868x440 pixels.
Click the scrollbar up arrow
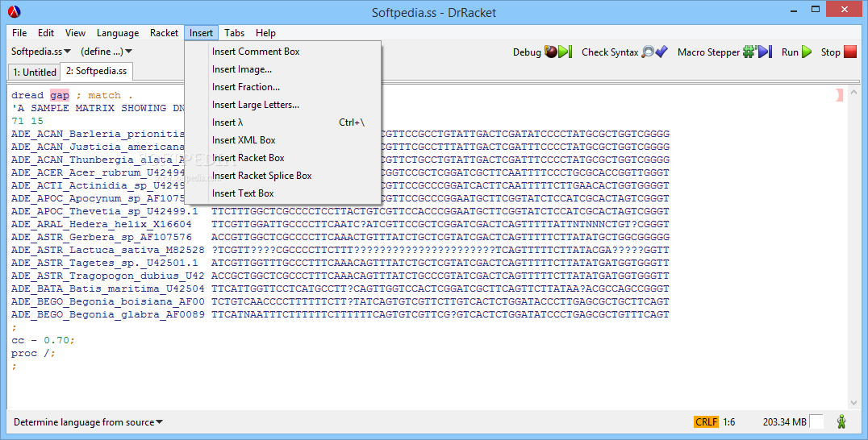point(853,93)
